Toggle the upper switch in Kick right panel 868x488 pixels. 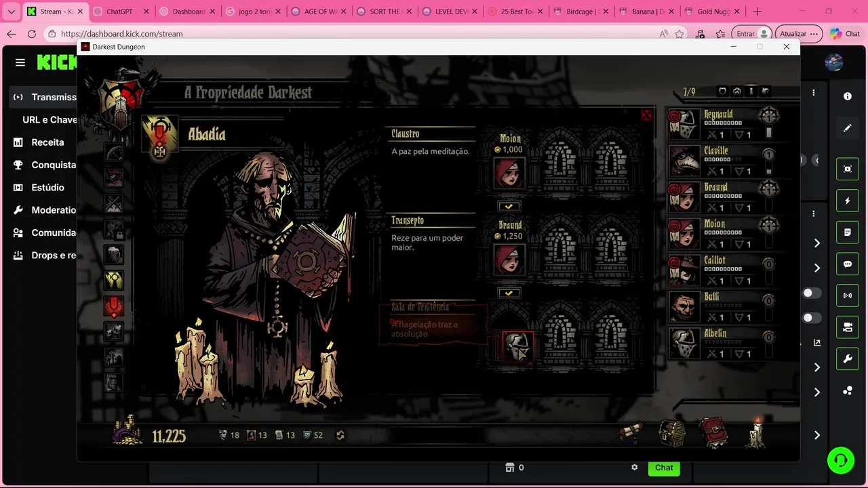(812, 293)
